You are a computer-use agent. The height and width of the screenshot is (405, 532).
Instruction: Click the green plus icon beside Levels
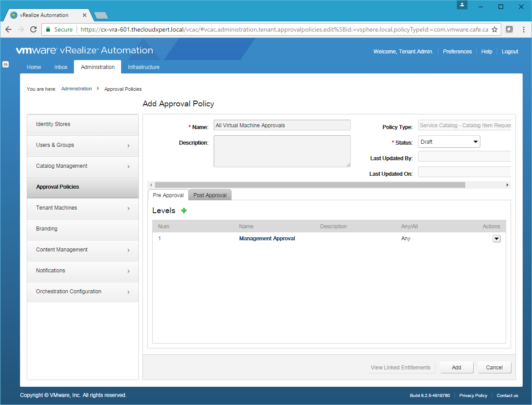(184, 211)
